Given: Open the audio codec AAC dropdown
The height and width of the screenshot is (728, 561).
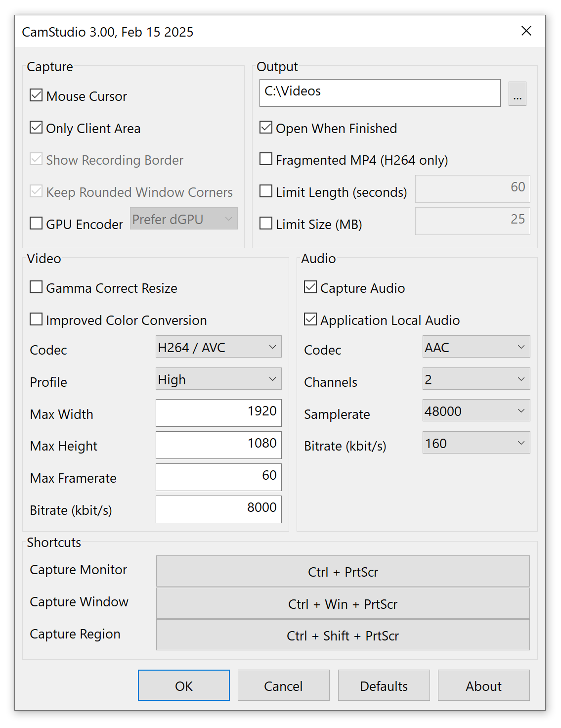Looking at the screenshot, I should pyautogui.click(x=476, y=347).
